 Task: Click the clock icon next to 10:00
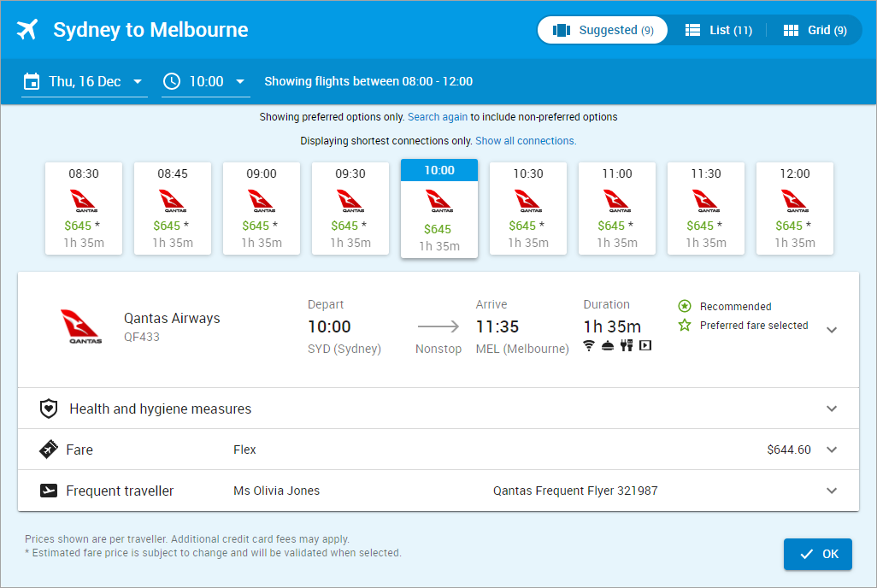pos(172,82)
